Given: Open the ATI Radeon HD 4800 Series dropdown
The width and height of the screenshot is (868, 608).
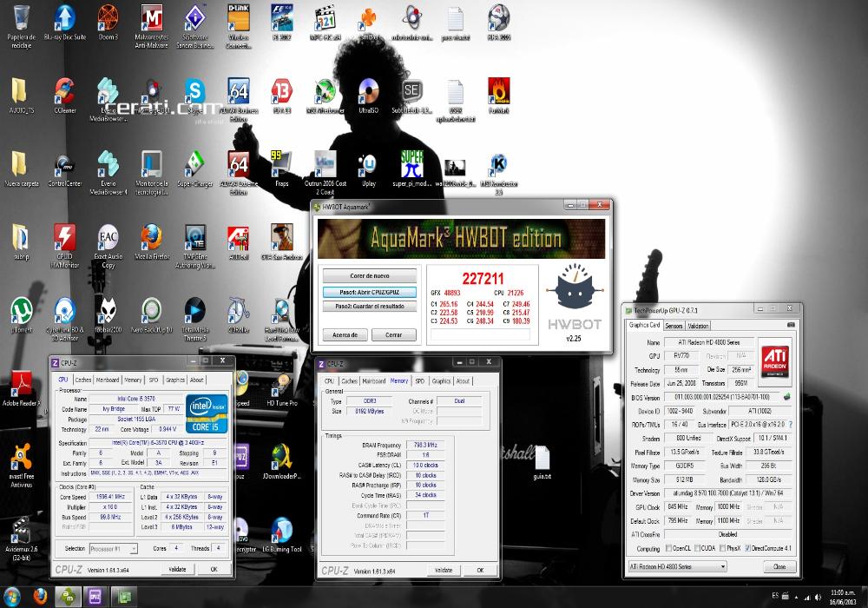Looking at the screenshot, I should (x=677, y=566).
